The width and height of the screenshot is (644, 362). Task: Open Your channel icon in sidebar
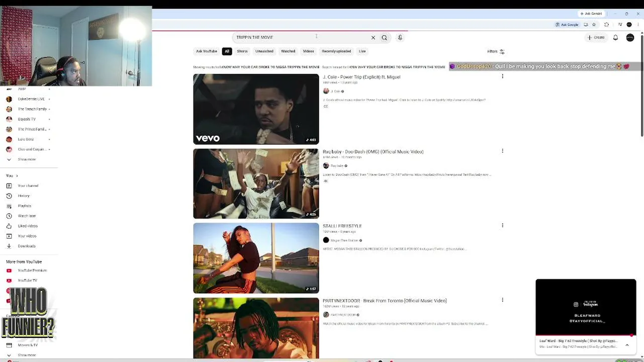coord(9,186)
